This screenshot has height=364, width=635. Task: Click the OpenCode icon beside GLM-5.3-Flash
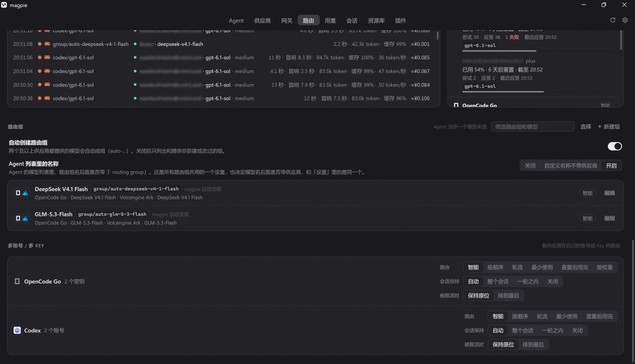(18, 218)
